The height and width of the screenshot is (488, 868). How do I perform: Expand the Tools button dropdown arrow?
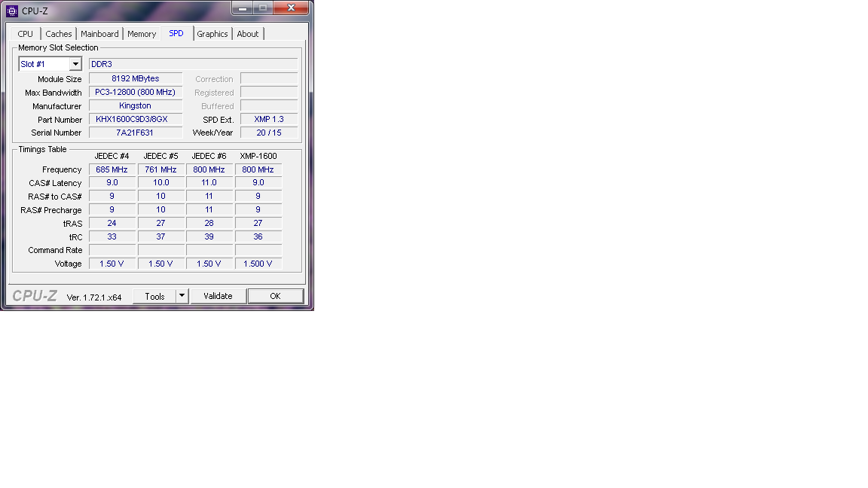coord(182,296)
